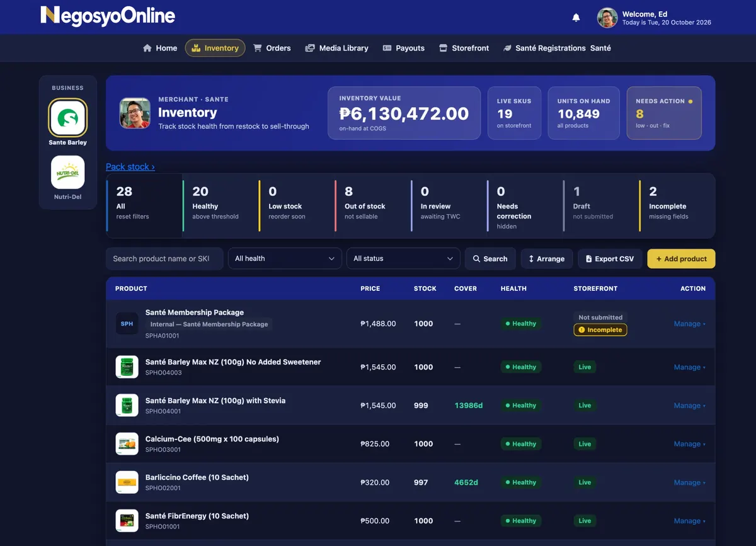Click Live badge for Calcium-Cee row

585,444
